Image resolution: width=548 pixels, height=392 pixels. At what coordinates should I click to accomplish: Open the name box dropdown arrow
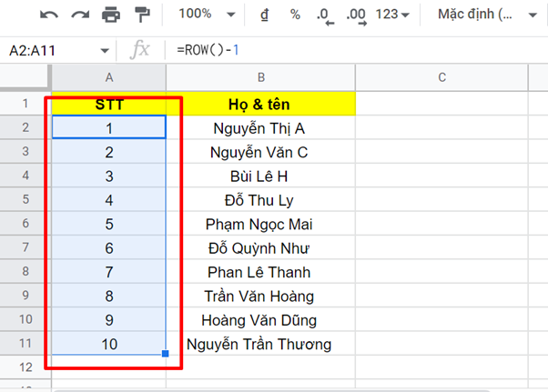pyautogui.click(x=104, y=51)
